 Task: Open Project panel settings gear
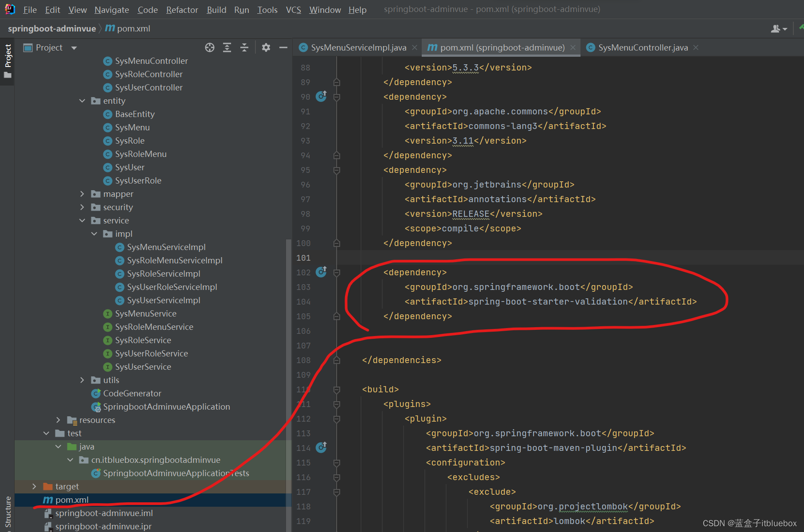(266, 47)
